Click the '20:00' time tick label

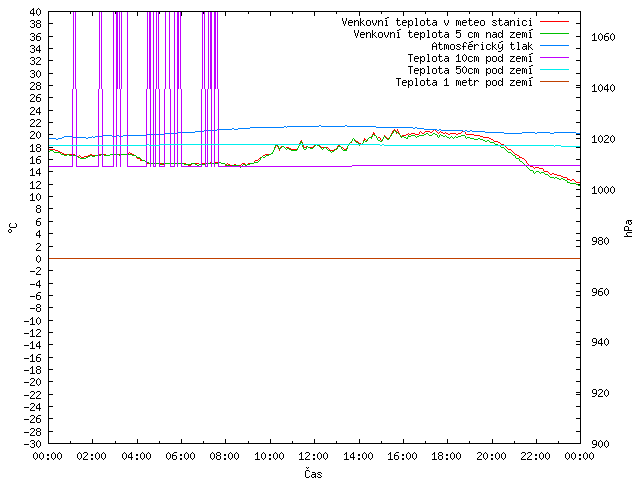point(491,456)
